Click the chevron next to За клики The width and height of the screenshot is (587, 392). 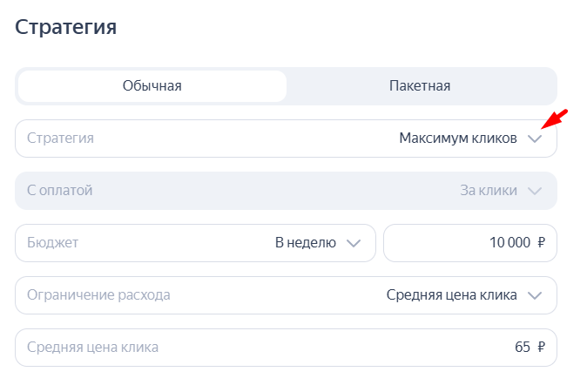point(535,191)
